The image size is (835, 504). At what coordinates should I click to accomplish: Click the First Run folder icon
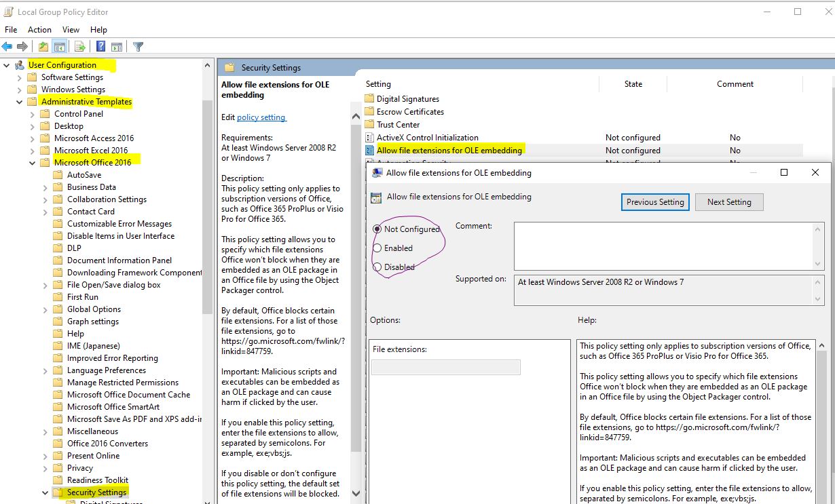tap(58, 297)
